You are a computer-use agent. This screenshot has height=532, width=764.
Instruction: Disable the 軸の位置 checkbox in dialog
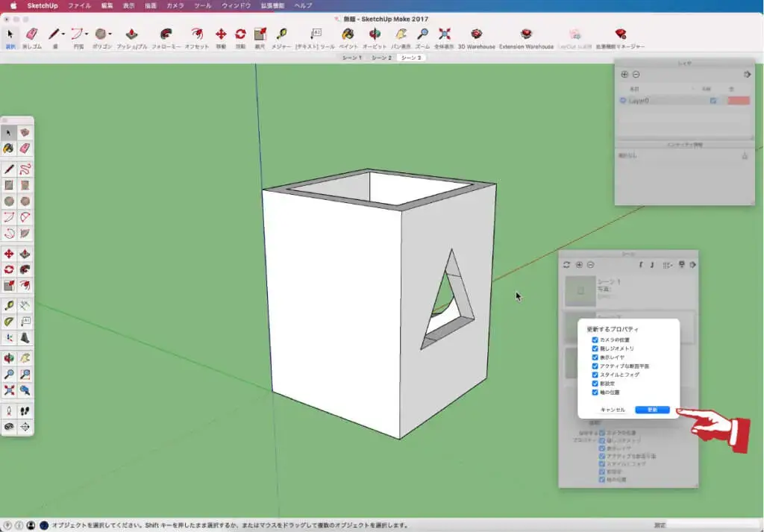(x=595, y=392)
